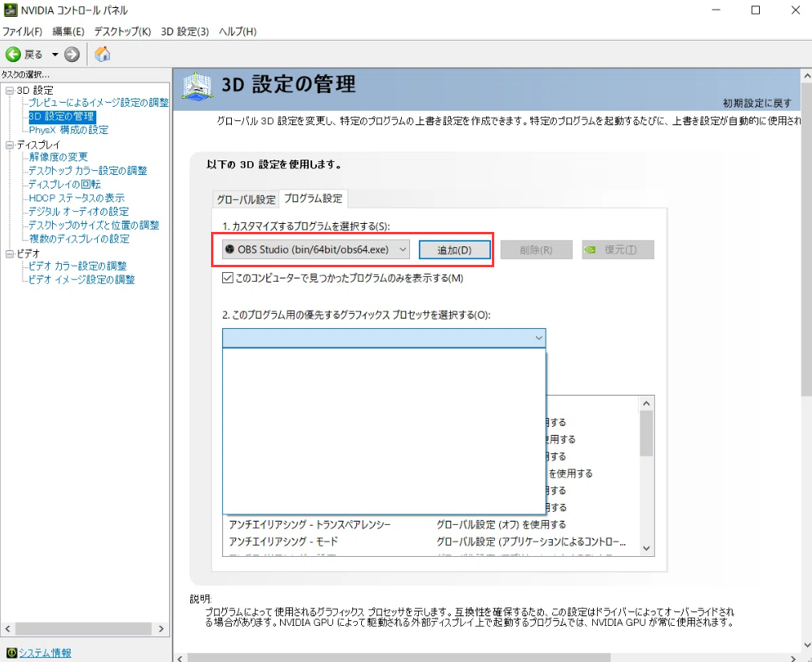This screenshot has height=662, width=812.
Task: Toggle このコンピューターで見つかったプログラムのみを表示する checkbox
Action: pyautogui.click(x=228, y=278)
